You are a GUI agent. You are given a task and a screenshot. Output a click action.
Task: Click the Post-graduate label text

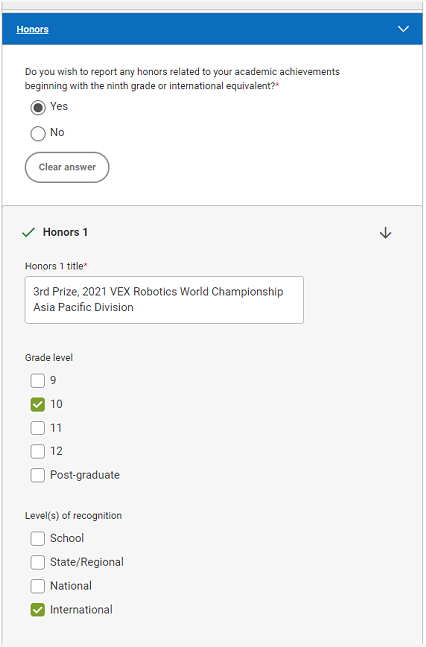[85, 475]
